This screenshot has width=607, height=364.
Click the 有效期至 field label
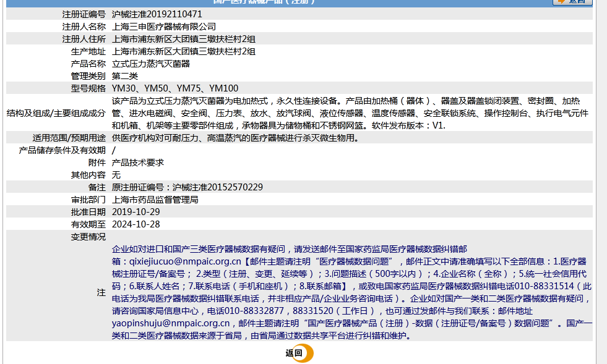[x=88, y=224]
